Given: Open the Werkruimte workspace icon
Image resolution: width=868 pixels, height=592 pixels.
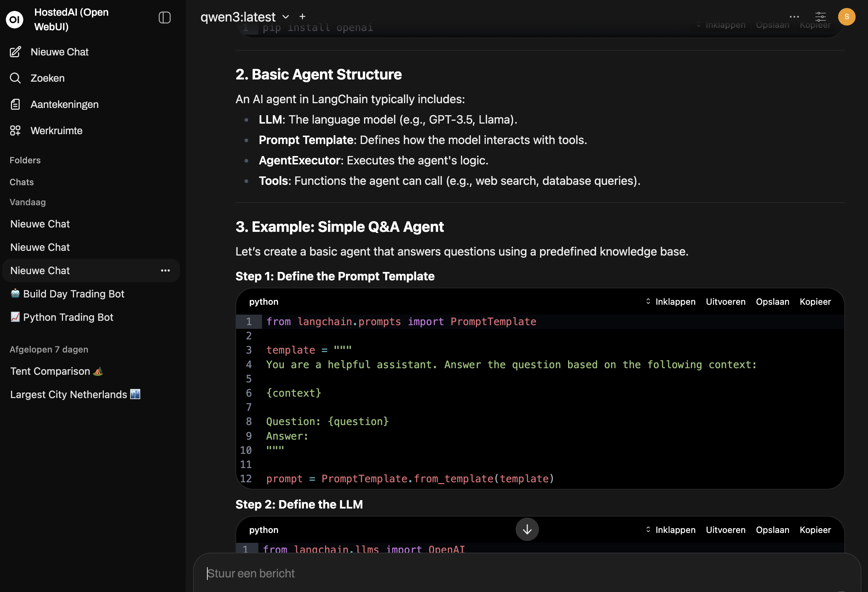Looking at the screenshot, I should [x=15, y=131].
